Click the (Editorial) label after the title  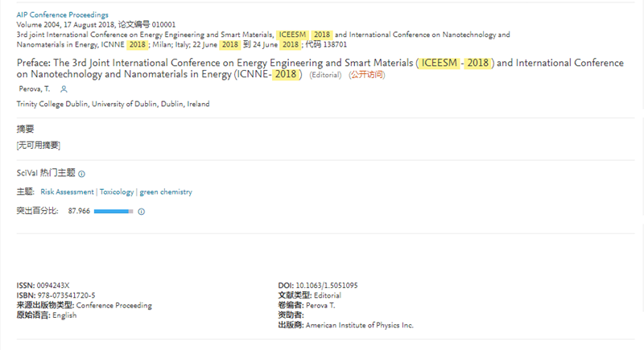click(x=325, y=75)
